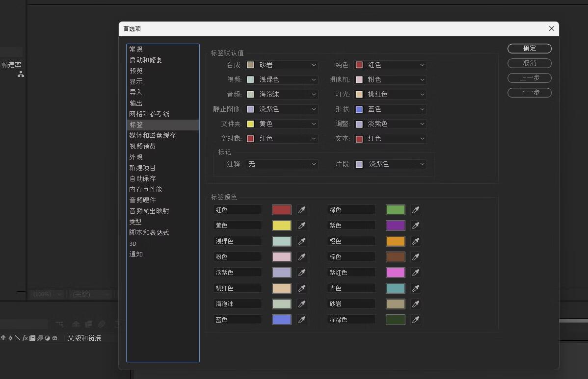This screenshot has height=379, width=588.
Task: Open 合成 label dropdown showing 砂岩
Action: 282,65
